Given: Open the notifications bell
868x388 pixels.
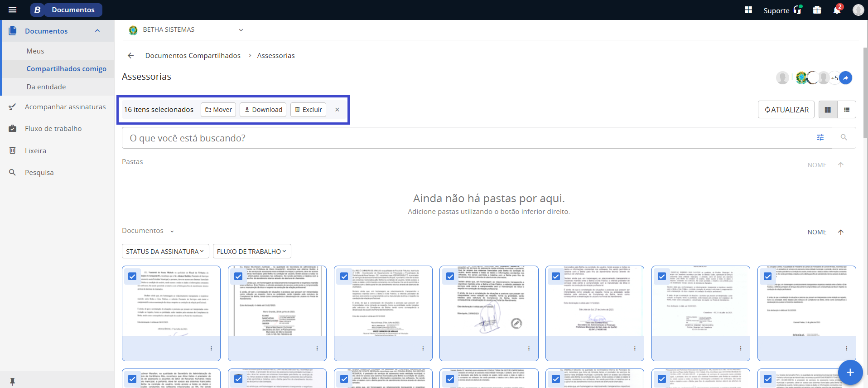Looking at the screenshot, I should pyautogui.click(x=836, y=10).
